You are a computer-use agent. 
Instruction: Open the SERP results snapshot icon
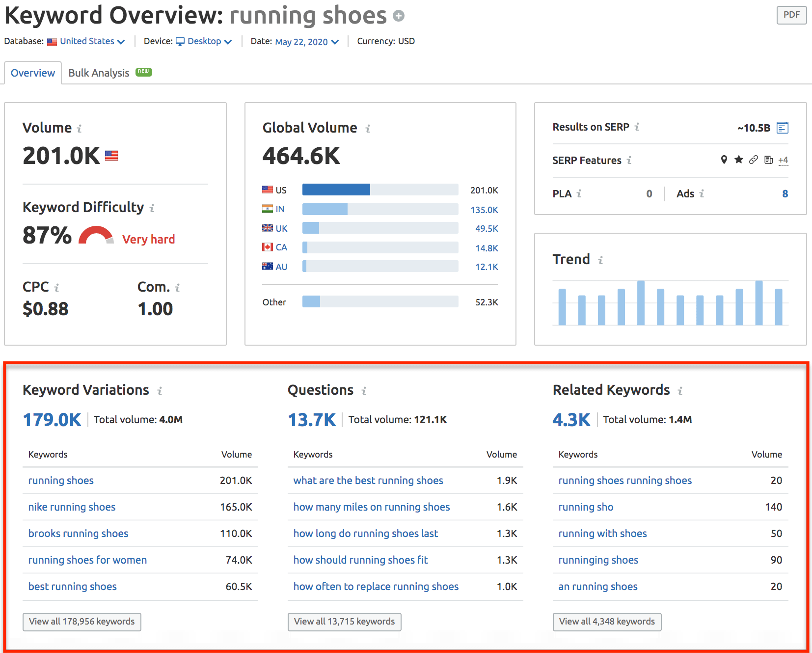(783, 128)
